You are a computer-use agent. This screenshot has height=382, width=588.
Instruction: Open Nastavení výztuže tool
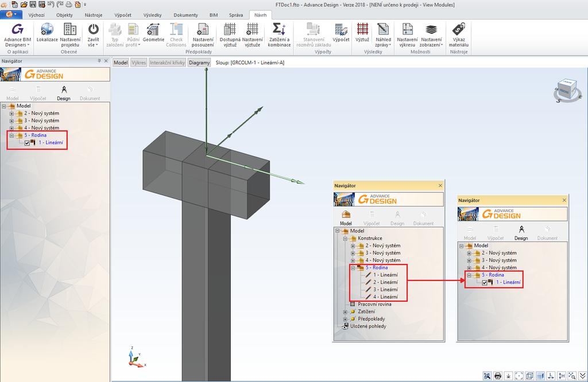click(x=253, y=35)
